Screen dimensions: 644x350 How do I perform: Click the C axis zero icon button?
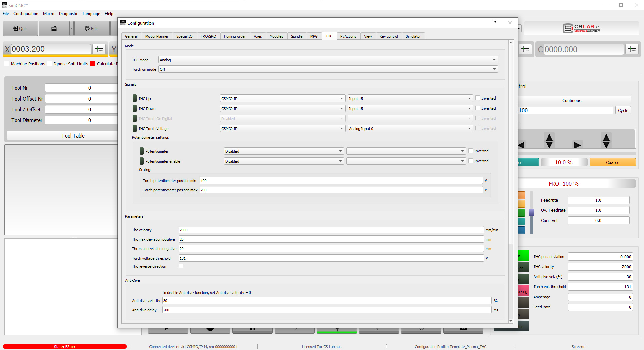tap(632, 49)
